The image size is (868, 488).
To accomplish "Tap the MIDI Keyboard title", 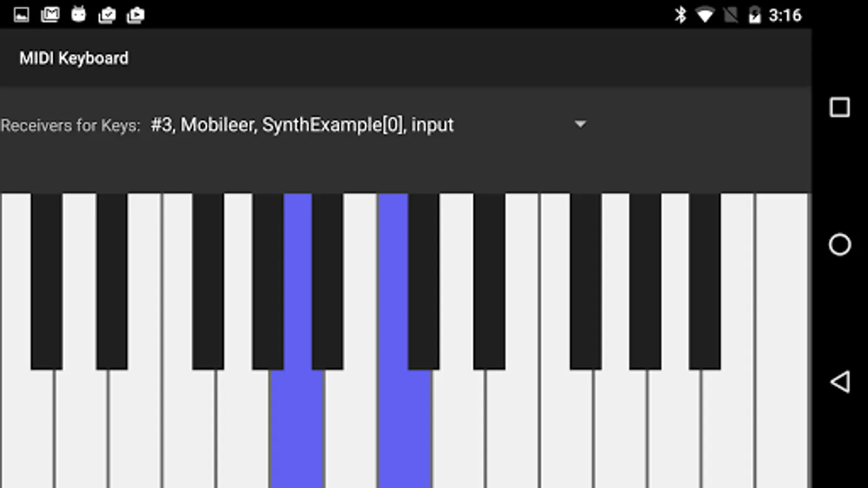I will [74, 58].
